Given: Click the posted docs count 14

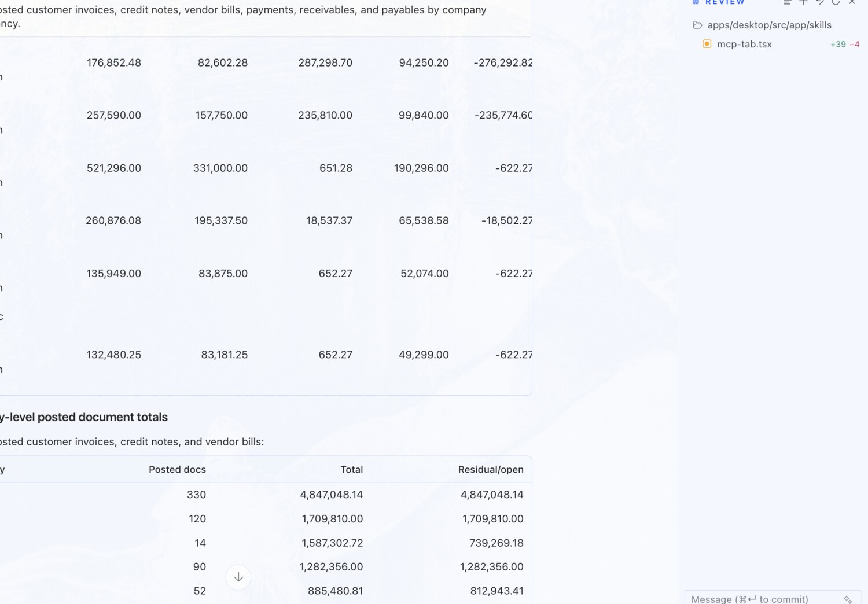Looking at the screenshot, I should coord(200,543).
